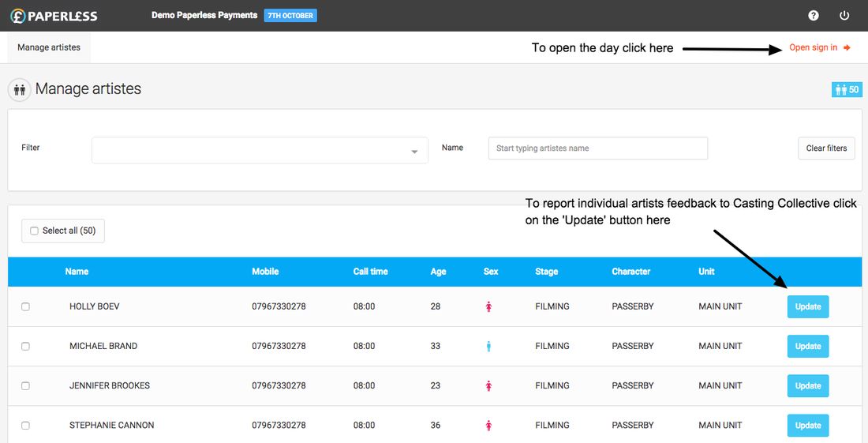Screen dimensions: 868x443
Task: Focus the artistes name search field
Action: [x=597, y=148]
